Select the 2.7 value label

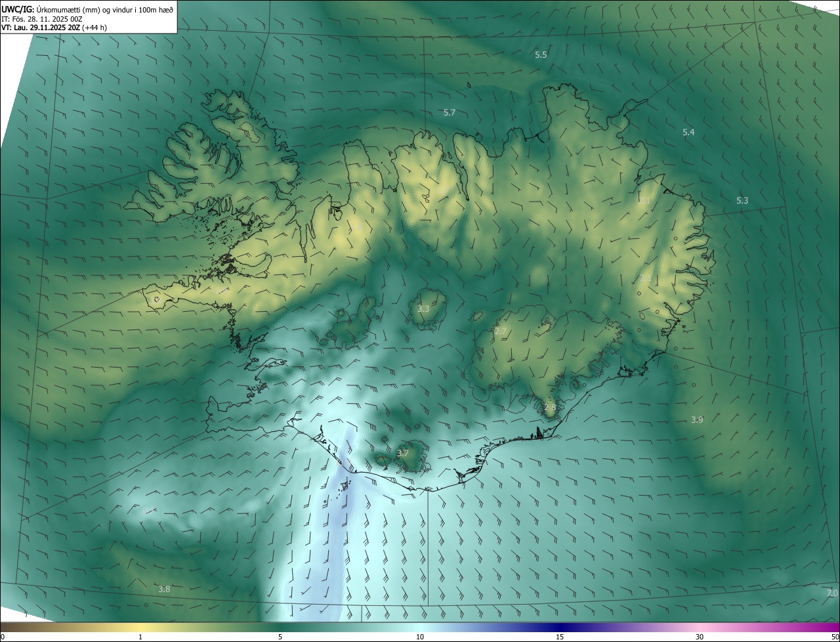501,332
